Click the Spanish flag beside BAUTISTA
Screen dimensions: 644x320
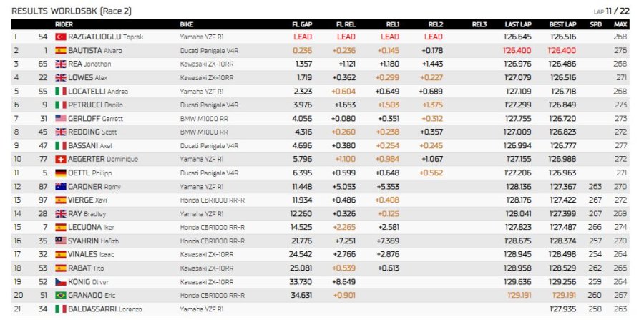(60, 51)
